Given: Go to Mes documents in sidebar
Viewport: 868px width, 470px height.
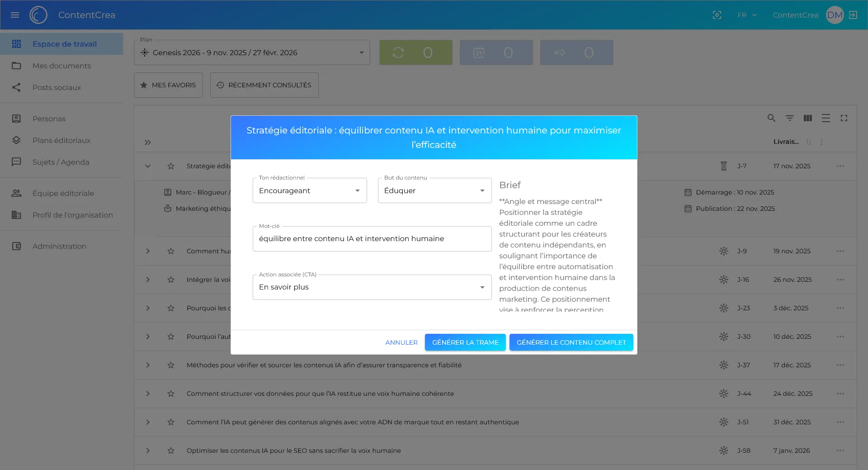Looking at the screenshot, I should click(61, 66).
